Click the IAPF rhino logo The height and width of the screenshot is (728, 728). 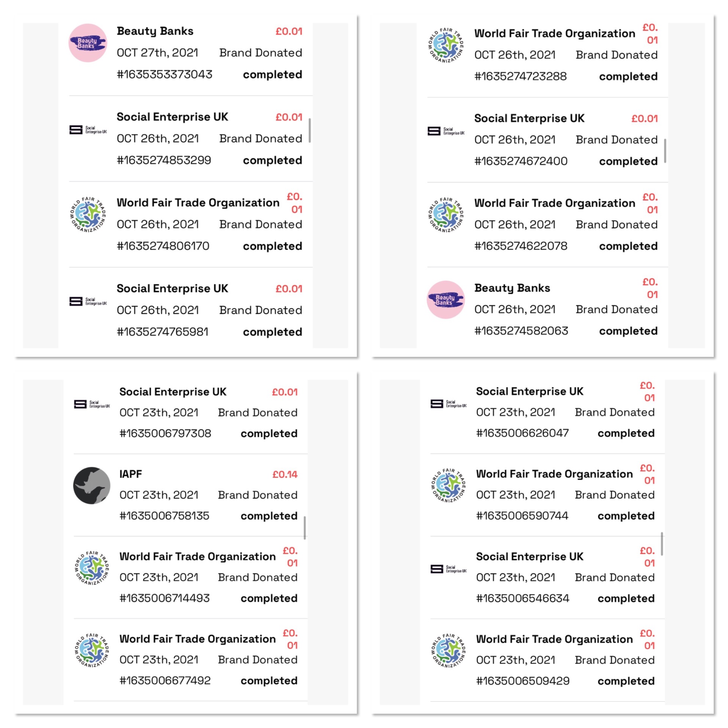(92, 485)
